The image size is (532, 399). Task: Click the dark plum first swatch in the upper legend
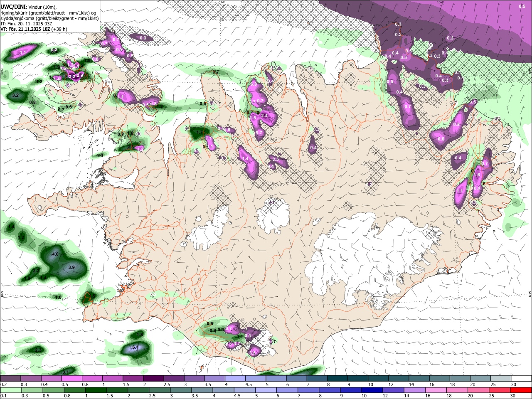point(10,379)
